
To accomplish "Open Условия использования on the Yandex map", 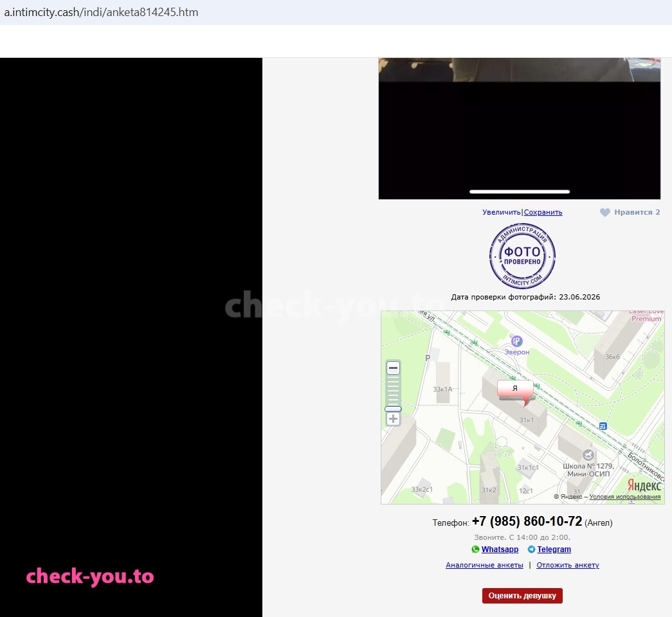I will (x=625, y=497).
